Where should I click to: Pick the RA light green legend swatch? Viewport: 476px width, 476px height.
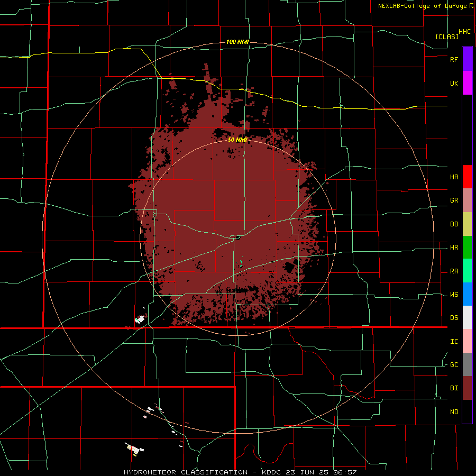pos(467,271)
